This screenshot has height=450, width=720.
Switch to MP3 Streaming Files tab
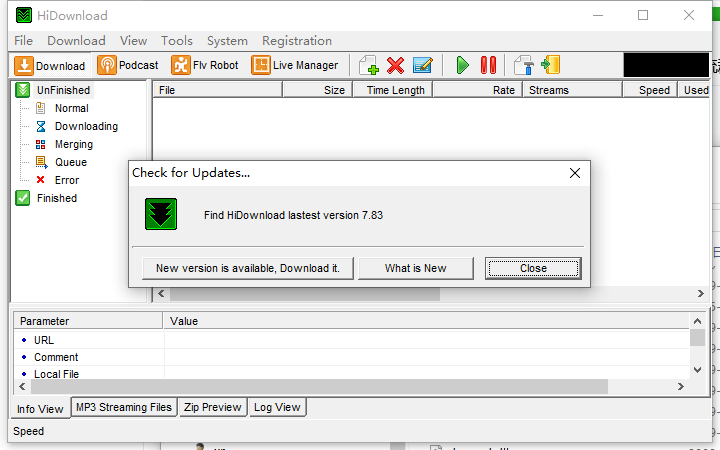click(x=124, y=407)
